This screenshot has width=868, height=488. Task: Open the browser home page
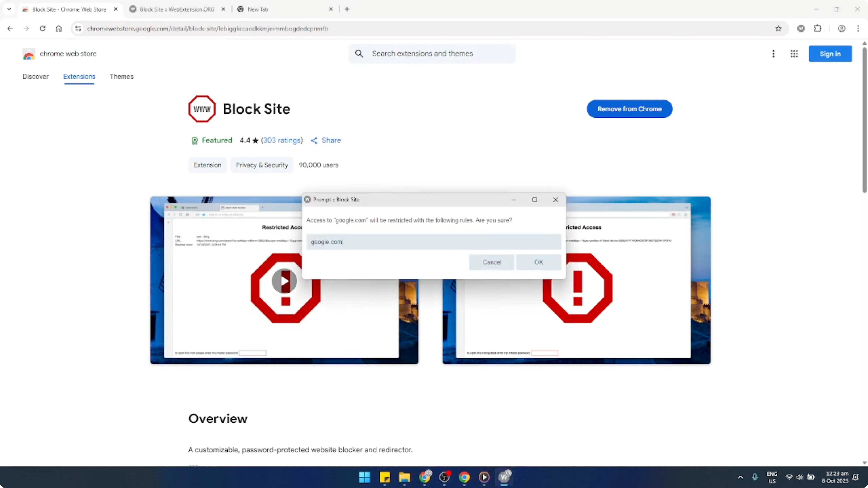pyautogui.click(x=59, y=29)
